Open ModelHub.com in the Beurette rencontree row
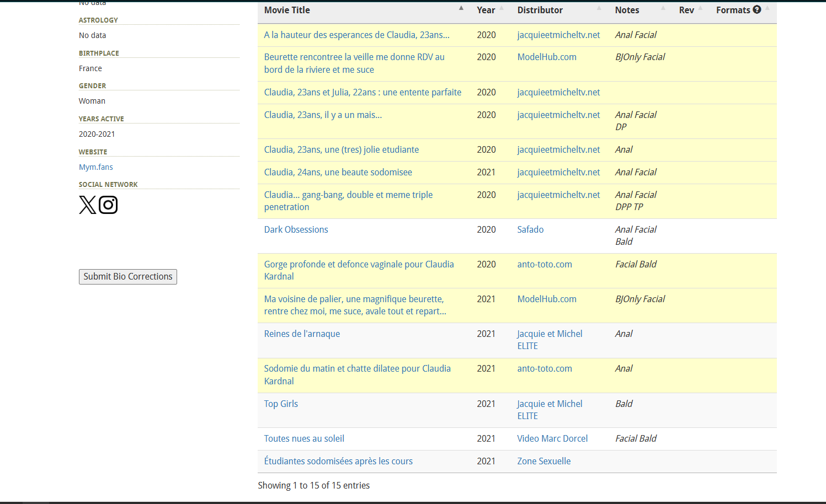 point(547,57)
